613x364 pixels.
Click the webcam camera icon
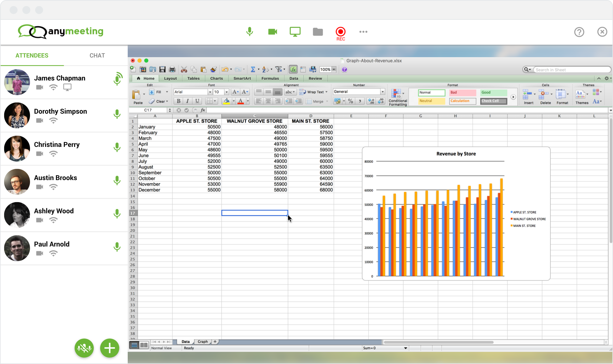[272, 32]
